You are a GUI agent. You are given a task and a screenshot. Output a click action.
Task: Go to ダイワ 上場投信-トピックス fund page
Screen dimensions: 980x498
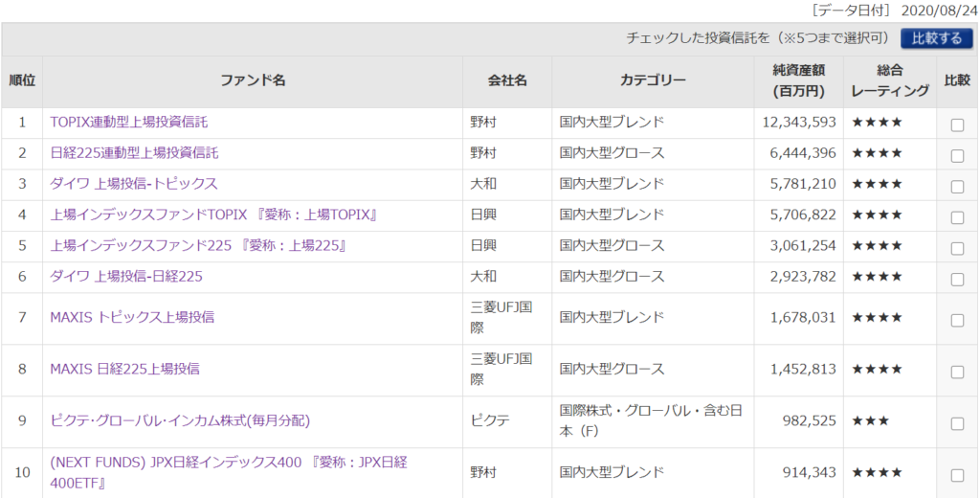coord(133,184)
